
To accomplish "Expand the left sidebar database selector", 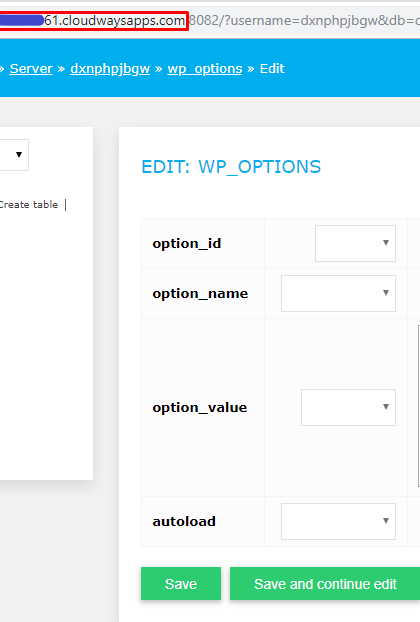I will coord(14,155).
